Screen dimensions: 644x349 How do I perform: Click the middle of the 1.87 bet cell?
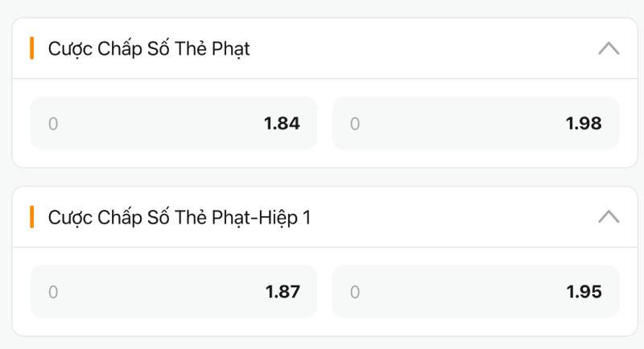174,292
